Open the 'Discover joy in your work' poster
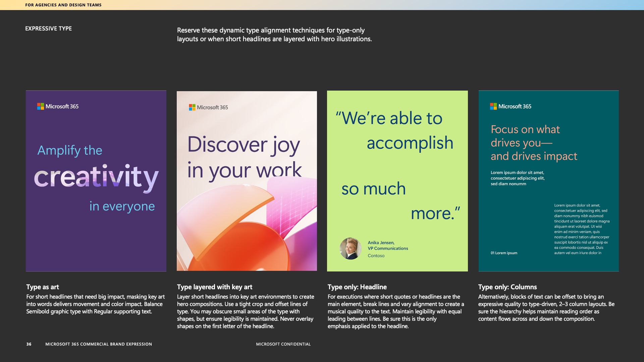The image size is (644, 362). pos(247,181)
